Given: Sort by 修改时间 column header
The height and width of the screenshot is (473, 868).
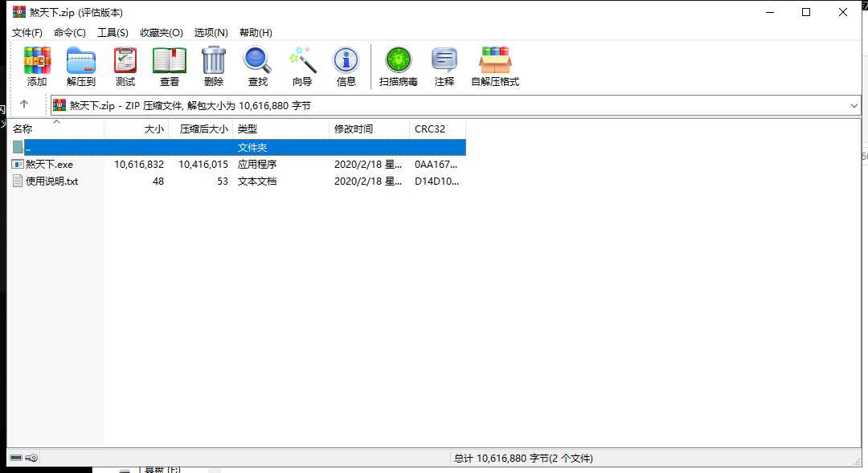Looking at the screenshot, I should pyautogui.click(x=369, y=129).
